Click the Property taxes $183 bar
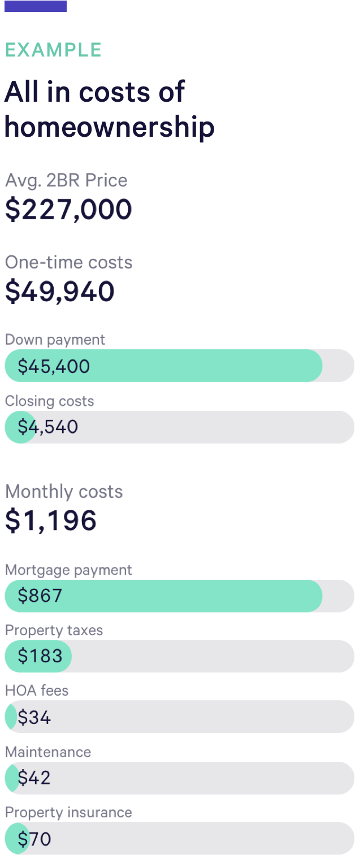Image resolution: width=364 pixels, height=868 pixels. tap(179, 656)
